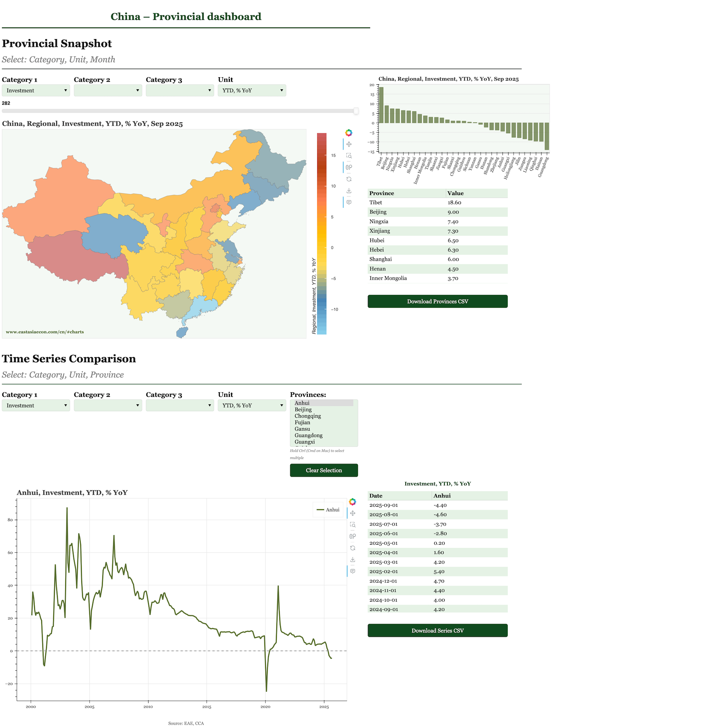This screenshot has width=720, height=728.
Task: Select box zoom on the map
Action: pyautogui.click(x=349, y=156)
